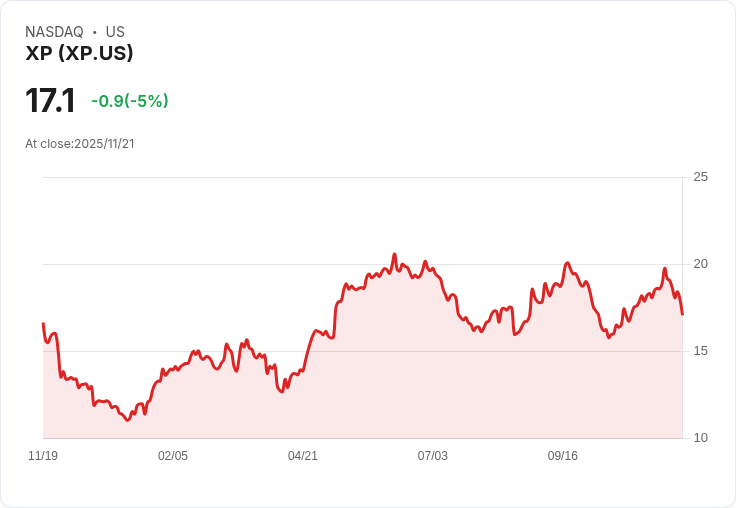Click the 15 y-axis label

pyautogui.click(x=701, y=351)
